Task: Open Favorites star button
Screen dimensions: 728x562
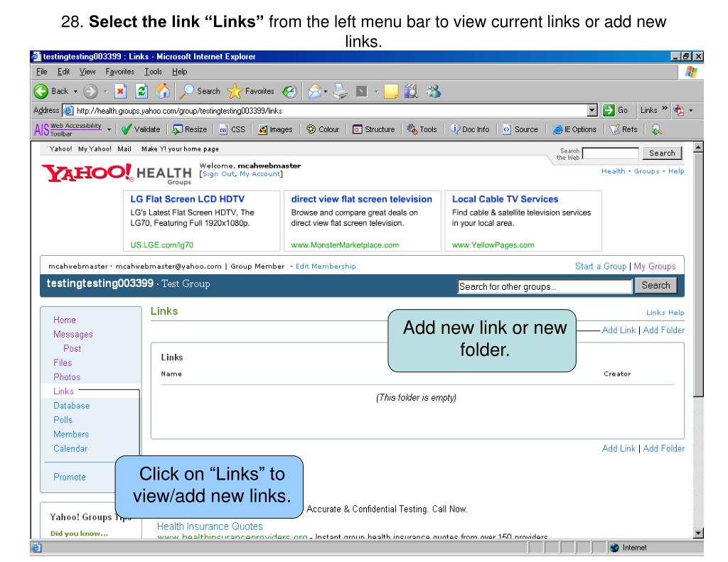Action: coord(251,91)
